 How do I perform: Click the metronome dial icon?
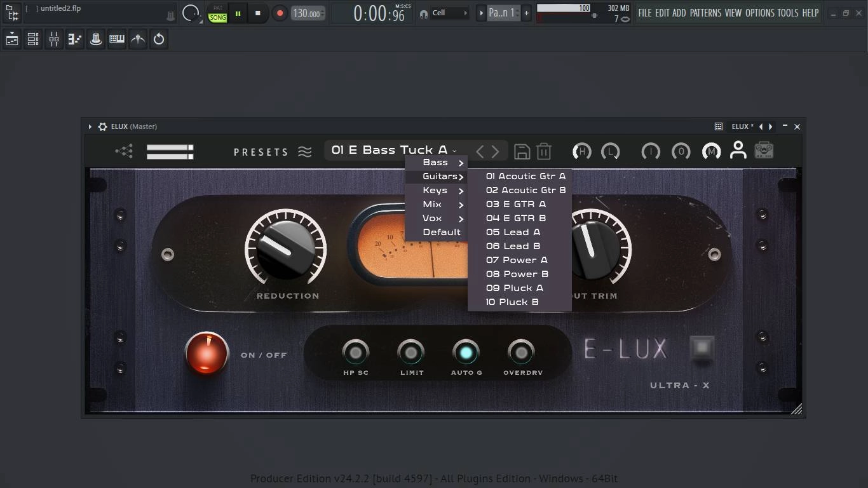pos(191,13)
